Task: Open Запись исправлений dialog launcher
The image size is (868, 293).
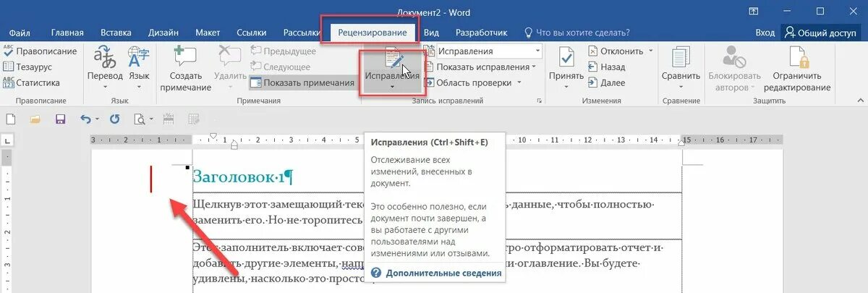Action: coord(540,101)
